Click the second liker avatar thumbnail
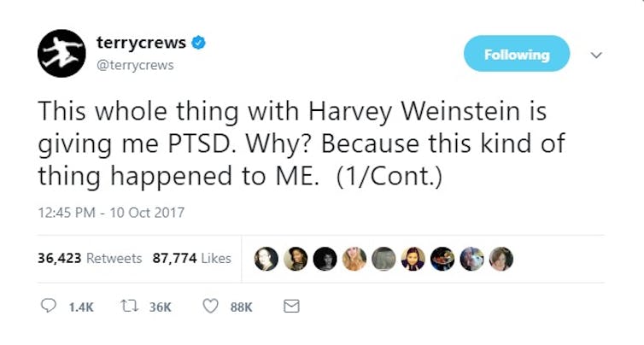The height and width of the screenshot is (345, 644). pyautogui.click(x=296, y=259)
